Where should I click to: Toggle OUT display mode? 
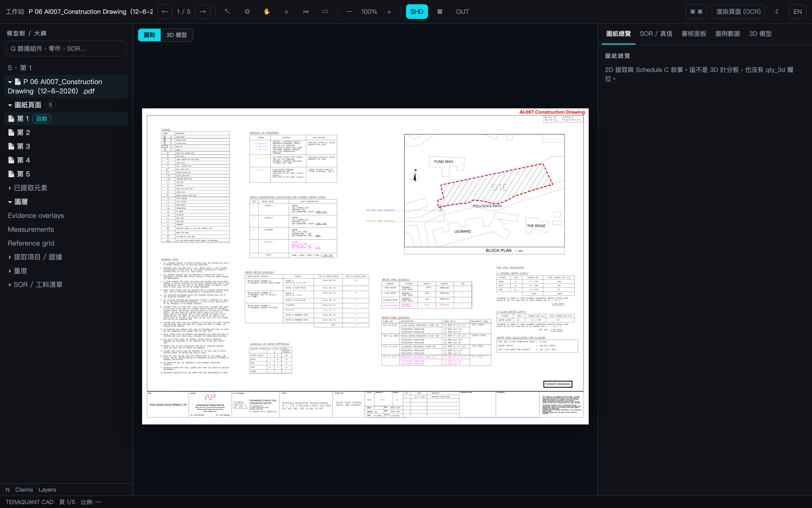coord(462,12)
